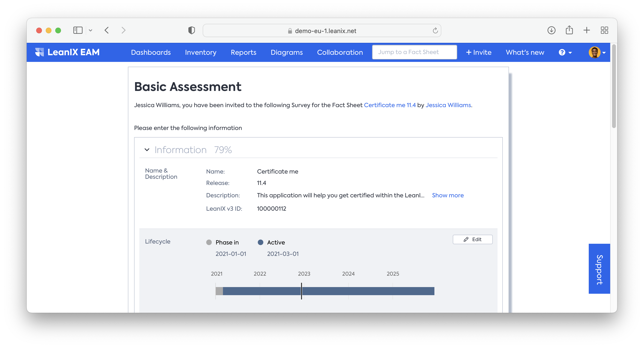Open the downloads icon in toolbar

tap(551, 30)
